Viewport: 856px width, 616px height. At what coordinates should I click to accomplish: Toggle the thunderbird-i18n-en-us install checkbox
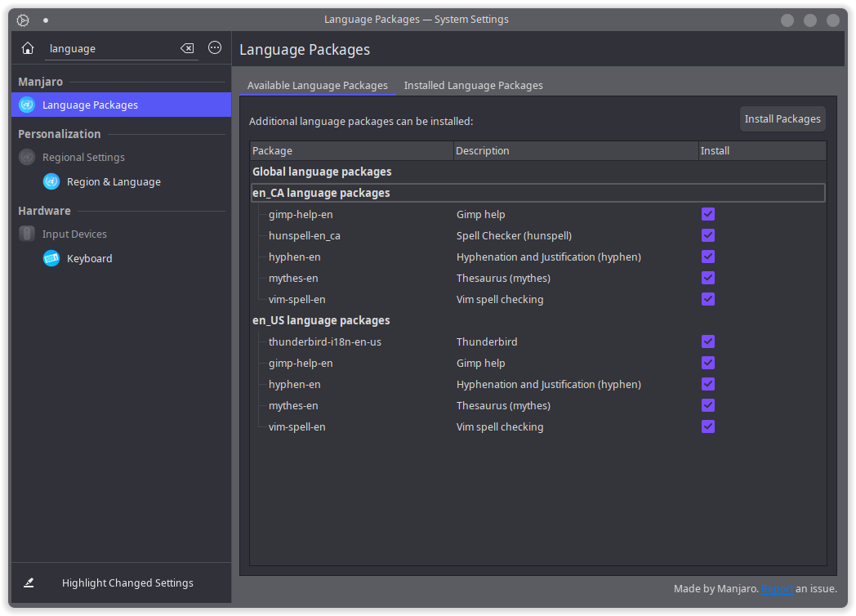click(707, 341)
